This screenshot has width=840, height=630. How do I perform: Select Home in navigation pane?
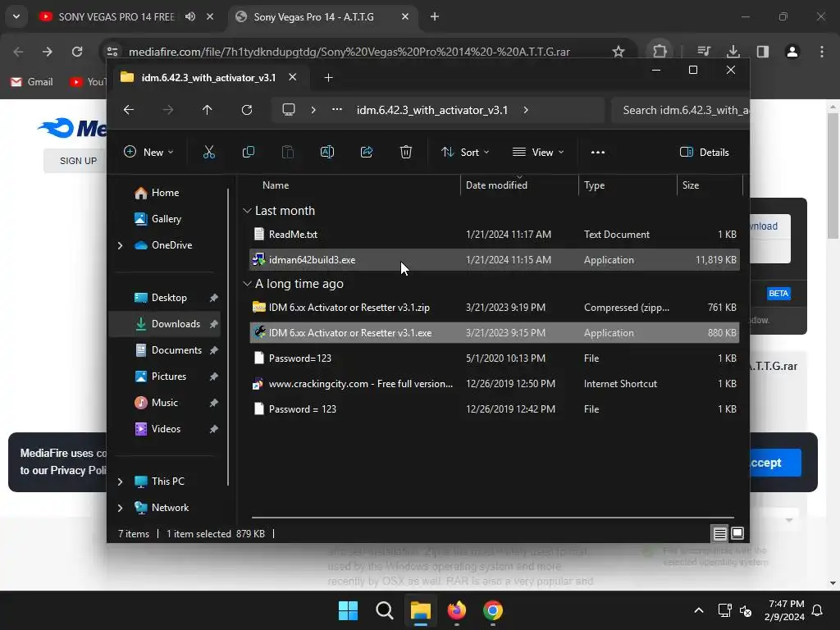pyautogui.click(x=164, y=193)
